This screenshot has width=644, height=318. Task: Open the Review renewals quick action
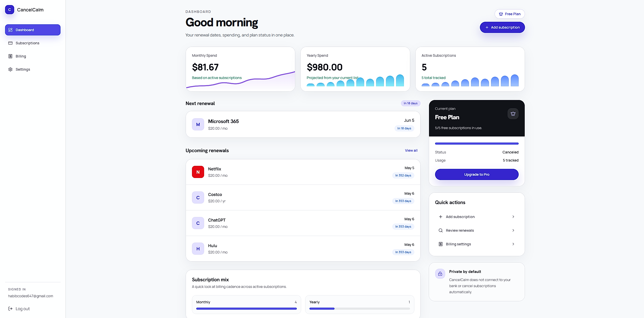[x=477, y=230]
